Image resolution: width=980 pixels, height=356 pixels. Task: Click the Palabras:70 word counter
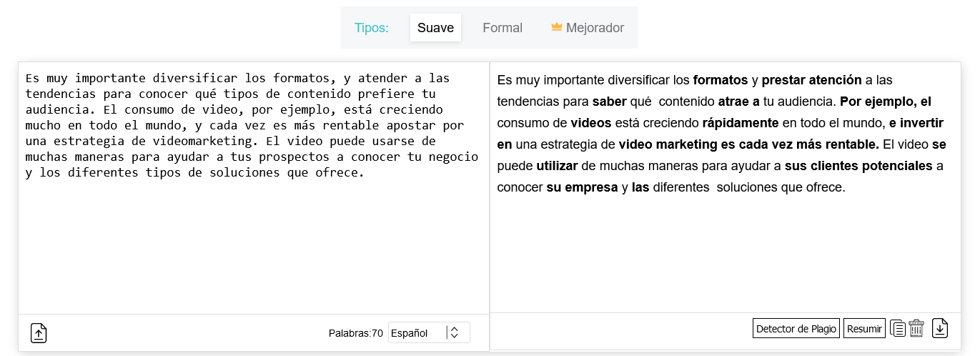(355, 333)
